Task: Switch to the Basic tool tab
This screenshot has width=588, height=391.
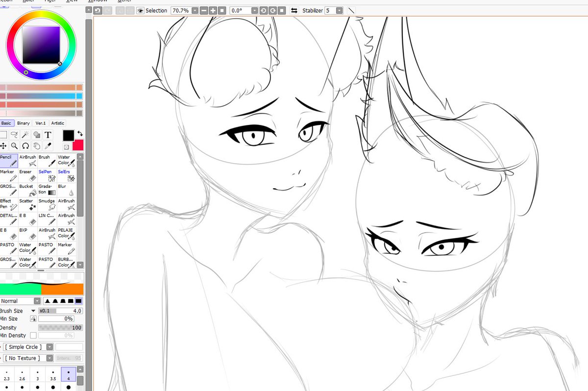Action: [7, 123]
